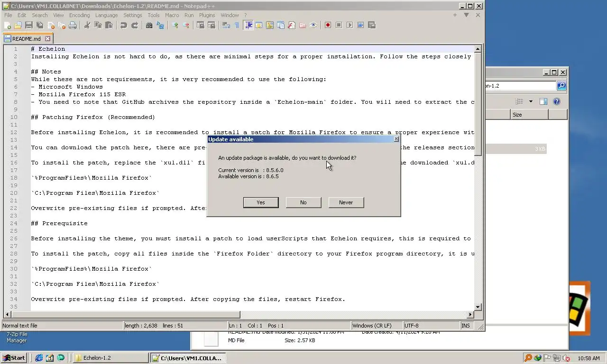Viewport: 607px width, 364px height.
Task: Toggle Word wrap toolbar icon
Action: click(226, 25)
